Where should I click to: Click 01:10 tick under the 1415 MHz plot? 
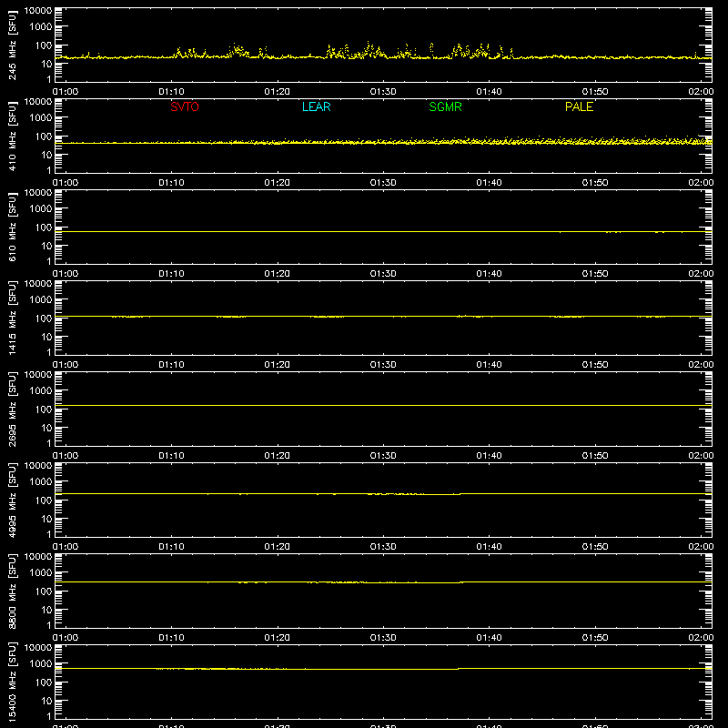171,365
